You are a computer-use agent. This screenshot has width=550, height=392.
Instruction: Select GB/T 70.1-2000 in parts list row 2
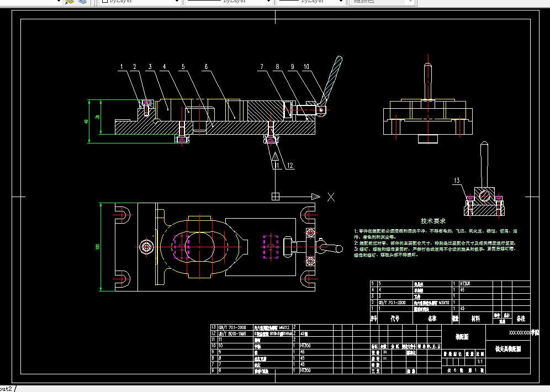point(392,302)
